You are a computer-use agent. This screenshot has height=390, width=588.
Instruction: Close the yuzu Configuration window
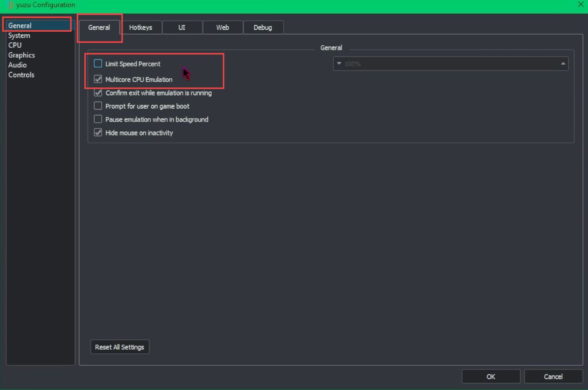[580, 5]
